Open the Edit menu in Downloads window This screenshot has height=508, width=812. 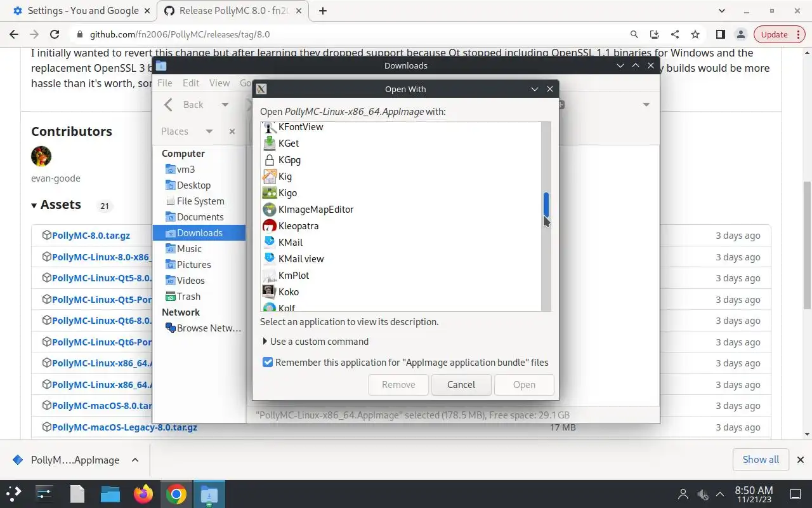191,83
